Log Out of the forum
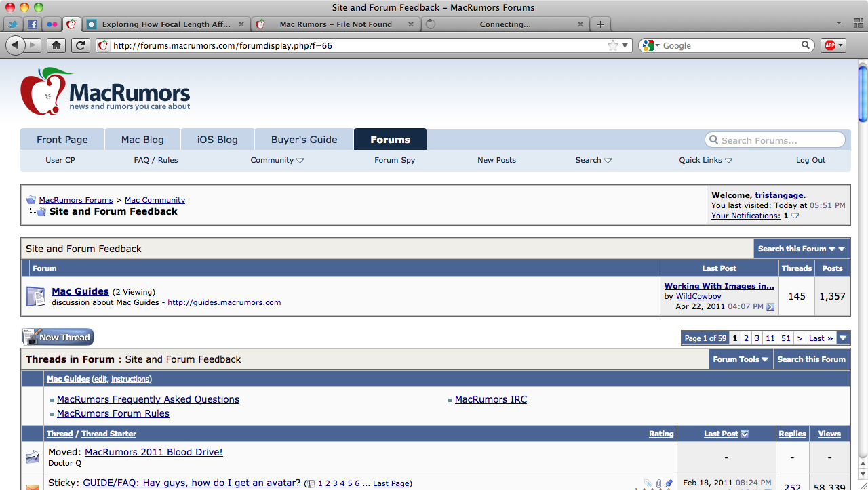 pos(810,160)
